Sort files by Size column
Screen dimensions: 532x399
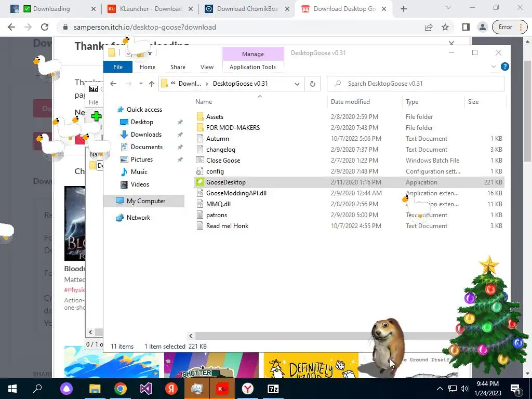click(x=473, y=101)
